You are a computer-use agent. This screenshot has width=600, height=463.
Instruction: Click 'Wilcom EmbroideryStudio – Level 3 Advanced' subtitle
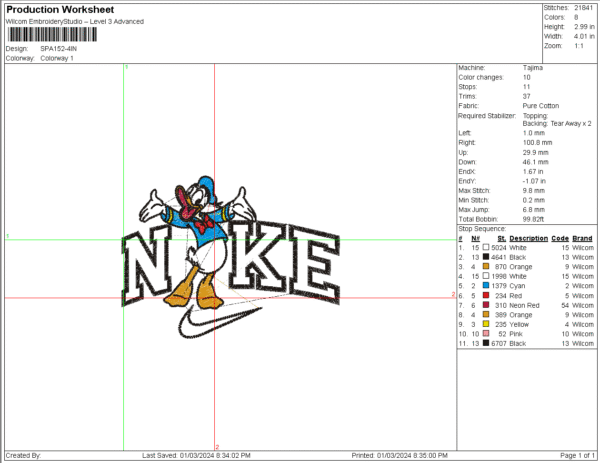[75, 22]
